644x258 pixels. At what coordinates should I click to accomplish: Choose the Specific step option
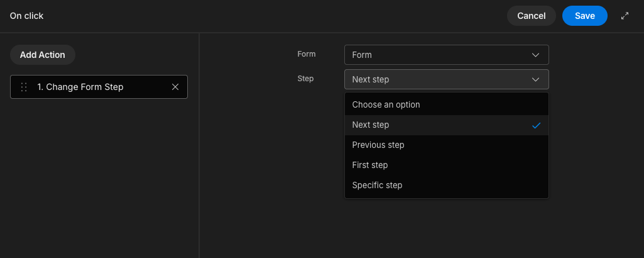point(447,185)
